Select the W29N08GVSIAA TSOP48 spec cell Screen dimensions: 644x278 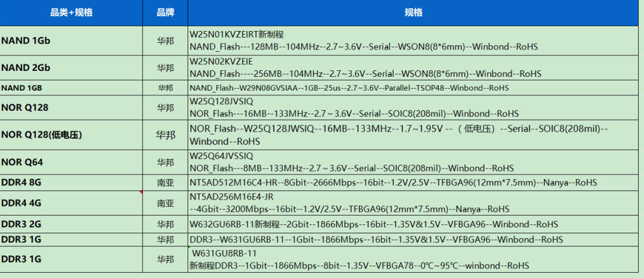click(413, 88)
